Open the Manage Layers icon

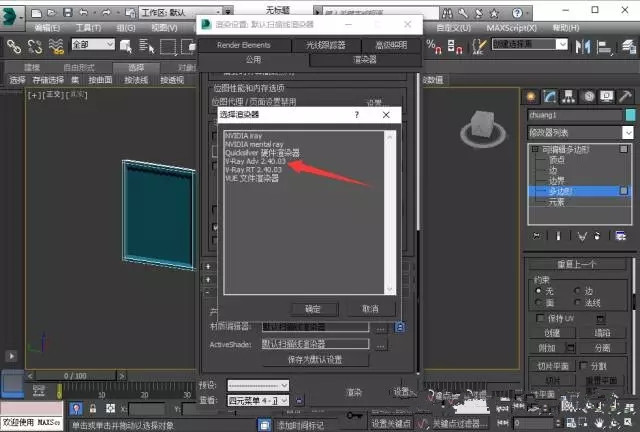tap(629, 46)
